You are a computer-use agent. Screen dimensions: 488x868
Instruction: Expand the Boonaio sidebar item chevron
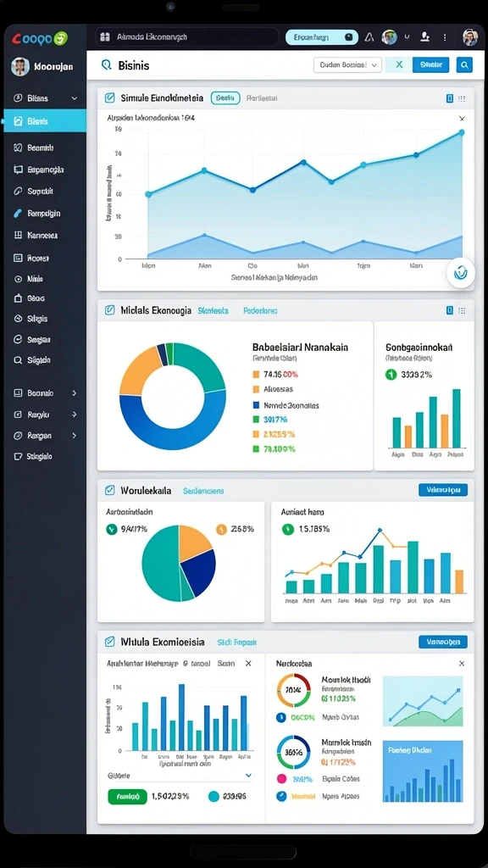(75, 393)
